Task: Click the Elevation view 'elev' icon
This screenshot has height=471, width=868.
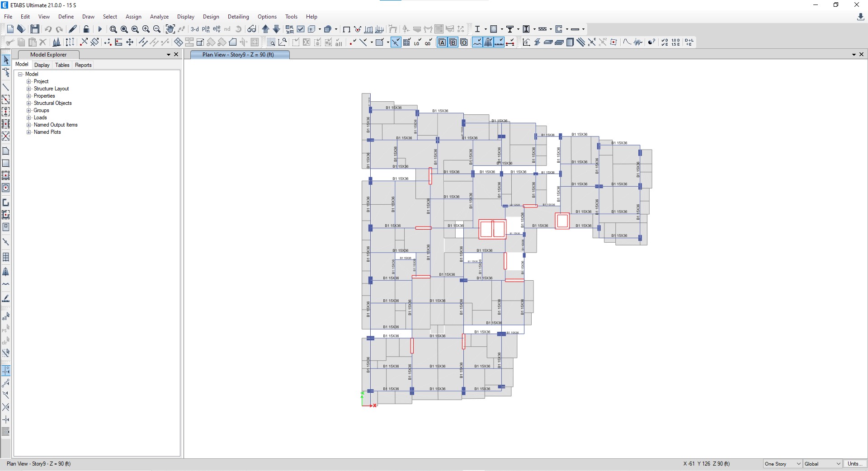Action: [217, 29]
